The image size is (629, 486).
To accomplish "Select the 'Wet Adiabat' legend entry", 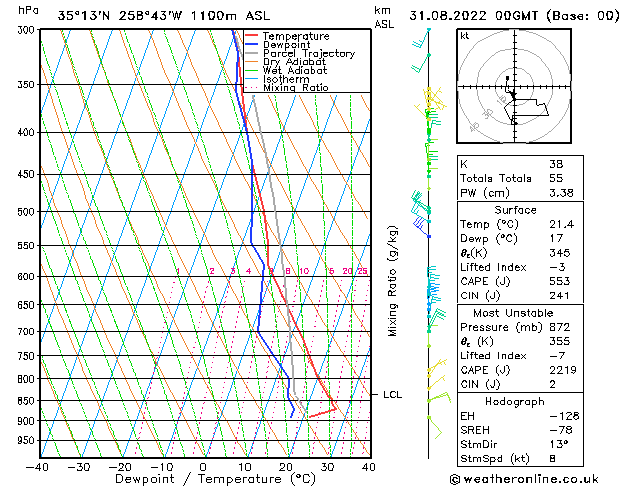I will [295, 70].
